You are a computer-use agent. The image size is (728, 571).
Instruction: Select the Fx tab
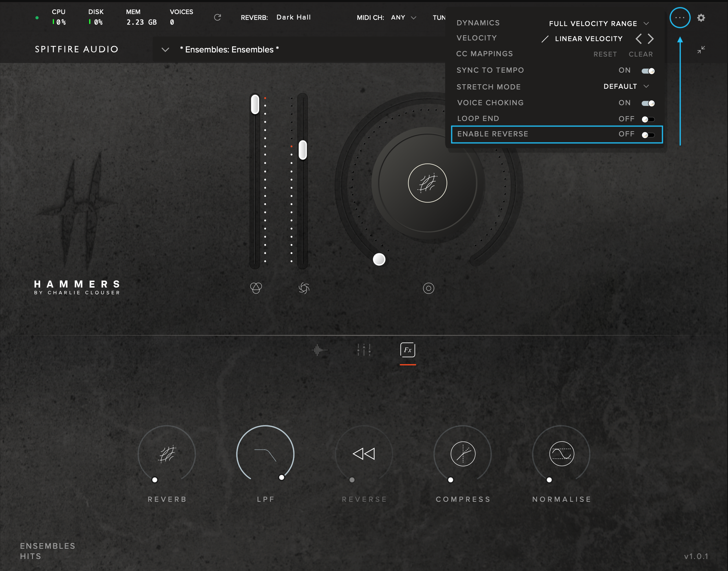(408, 350)
